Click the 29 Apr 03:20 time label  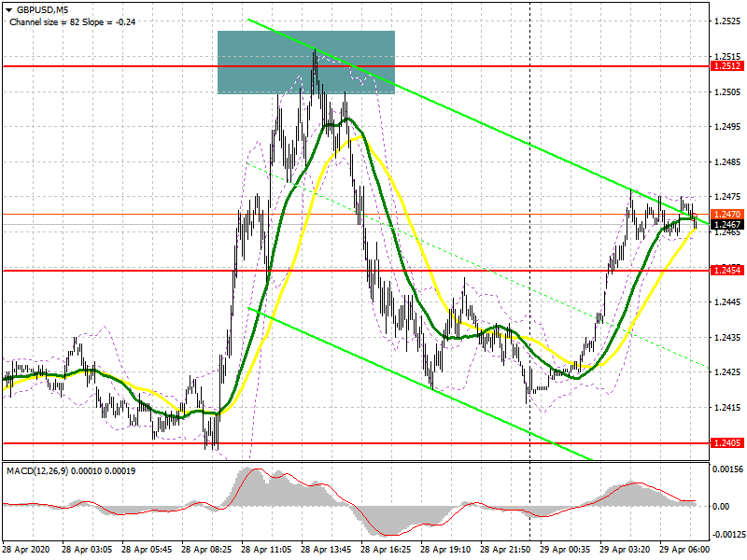pyautogui.click(x=625, y=550)
